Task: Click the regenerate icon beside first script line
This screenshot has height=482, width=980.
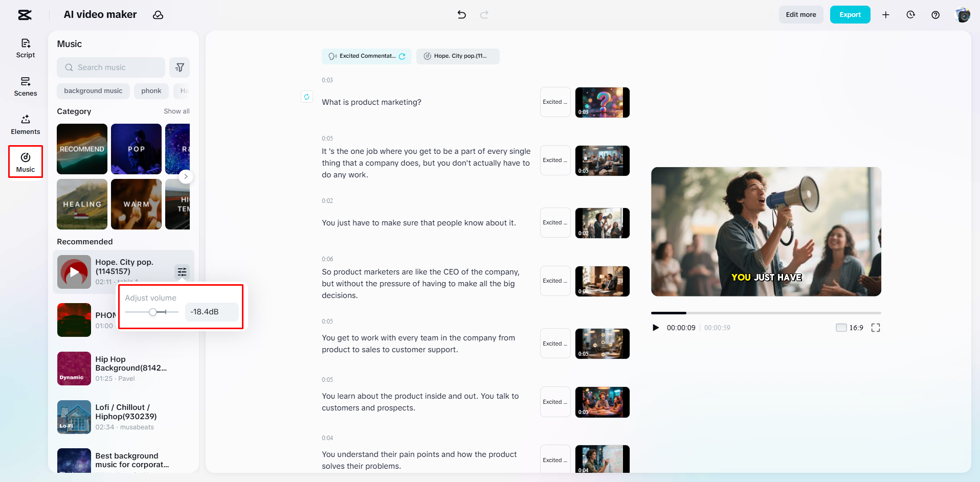Action: click(x=307, y=97)
